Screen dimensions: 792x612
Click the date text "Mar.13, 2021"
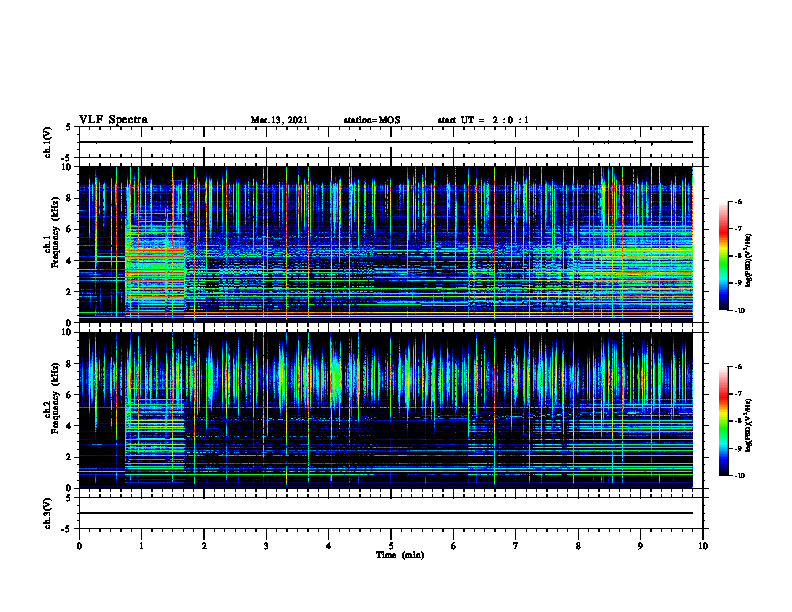pyautogui.click(x=279, y=120)
